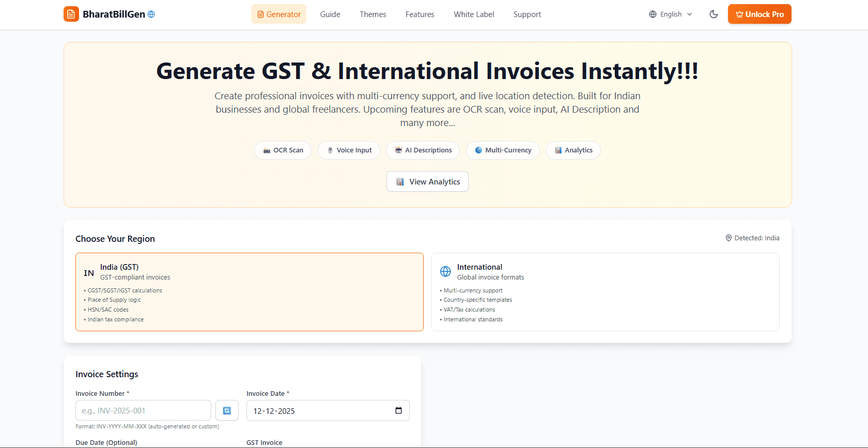Open the English language dropdown
868x448 pixels.
tap(670, 14)
